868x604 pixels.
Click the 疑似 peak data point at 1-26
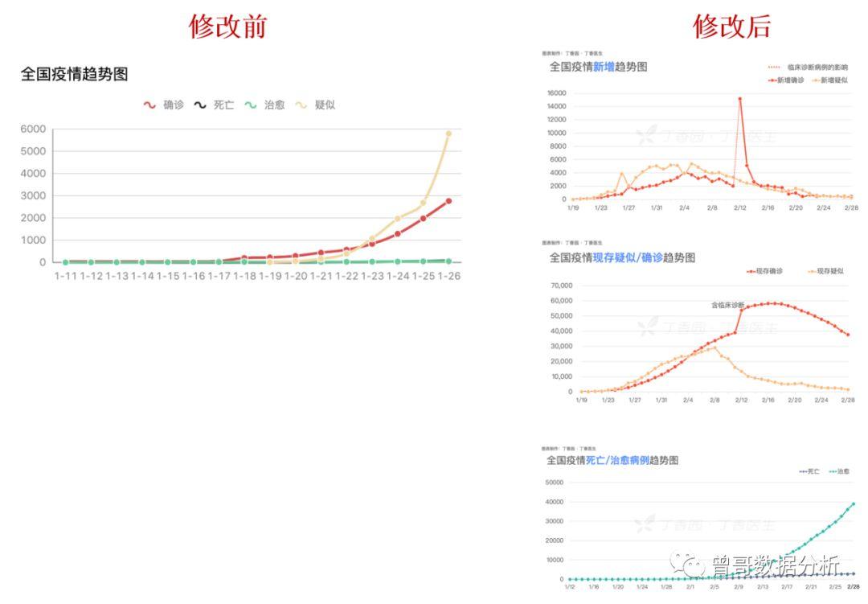click(448, 134)
